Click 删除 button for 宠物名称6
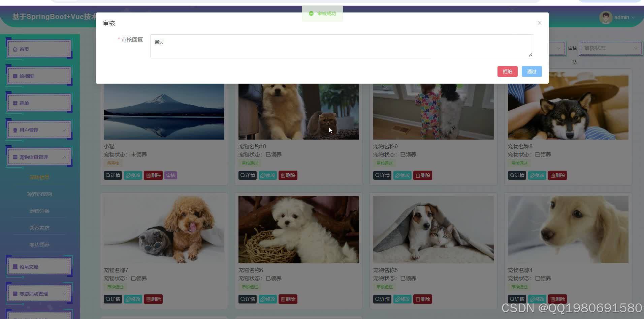644x319 pixels. pyautogui.click(x=288, y=299)
